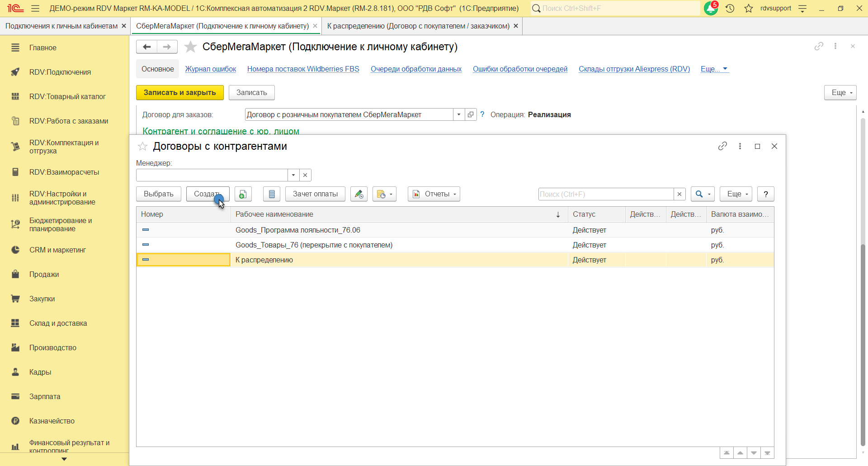Click the list view icon next to Зачет оплаты
This screenshot has width=868, height=466.
click(272, 194)
